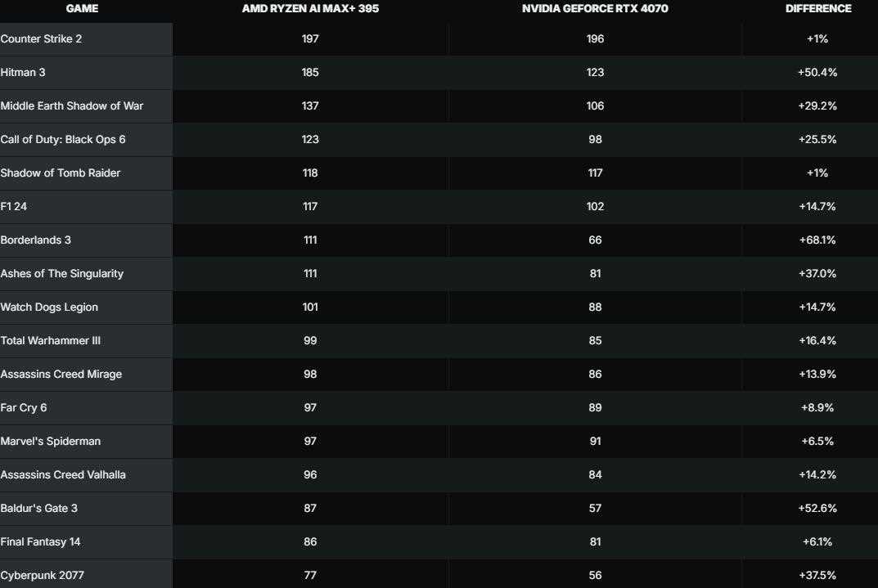Select the Counter Strike 2 game name

click(x=41, y=39)
